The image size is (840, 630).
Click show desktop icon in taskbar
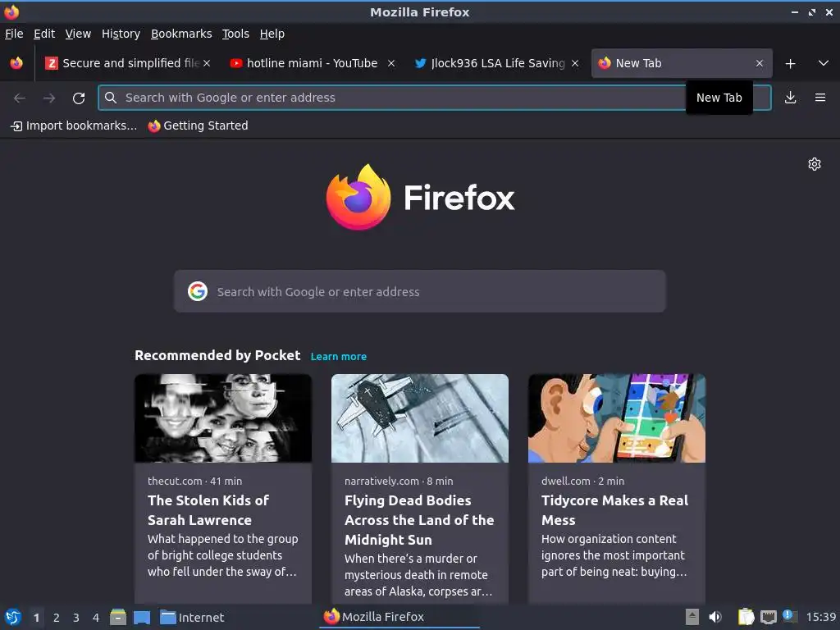pos(141,617)
